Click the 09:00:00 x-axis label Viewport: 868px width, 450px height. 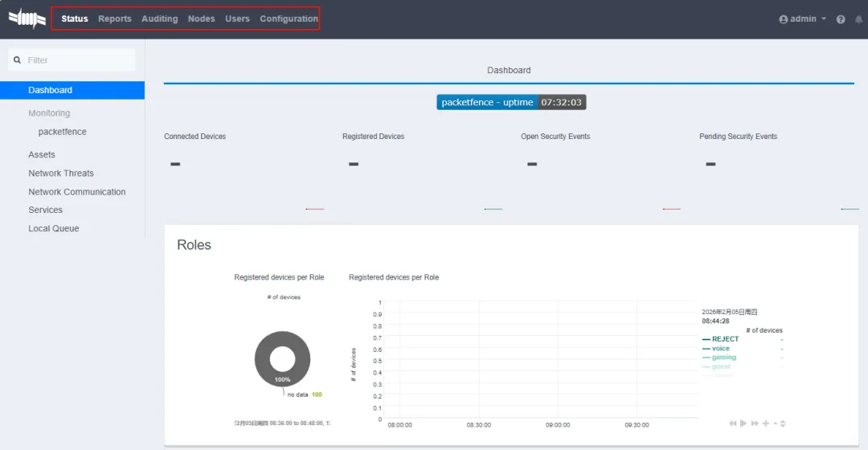558,425
